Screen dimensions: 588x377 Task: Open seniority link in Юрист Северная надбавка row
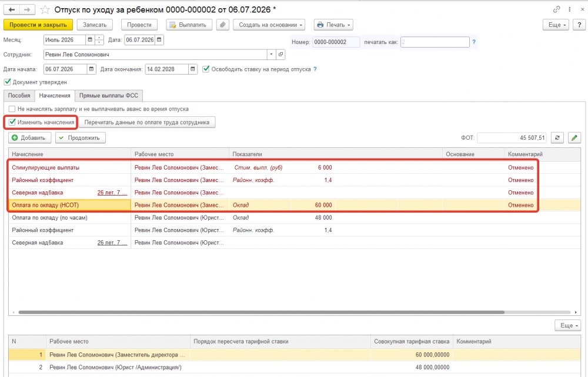click(112, 243)
